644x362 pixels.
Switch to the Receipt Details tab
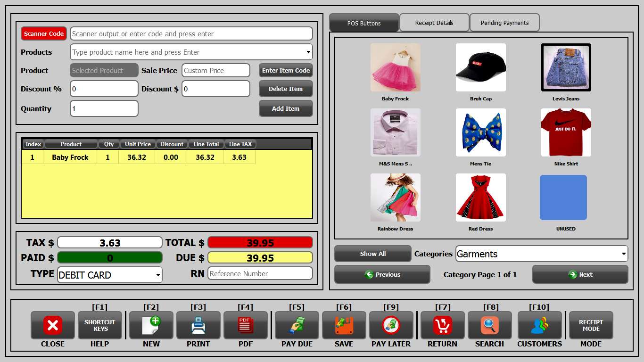click(x=434, y=22)
